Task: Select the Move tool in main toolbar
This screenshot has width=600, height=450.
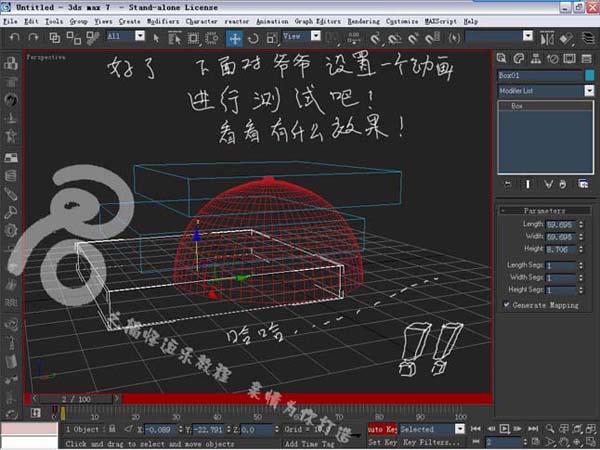Action: click(x=234, y=37)
